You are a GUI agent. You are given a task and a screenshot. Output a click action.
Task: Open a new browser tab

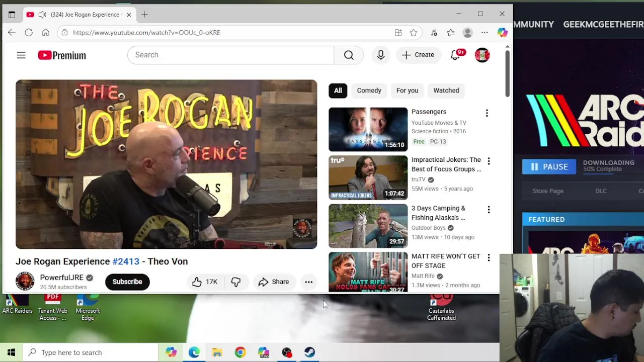click(x=144, y=15)
